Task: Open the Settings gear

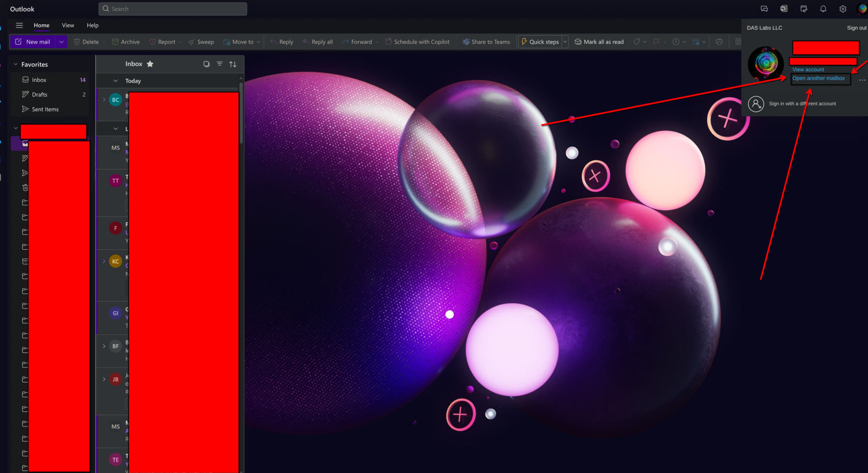Action: tap(843, 9)
